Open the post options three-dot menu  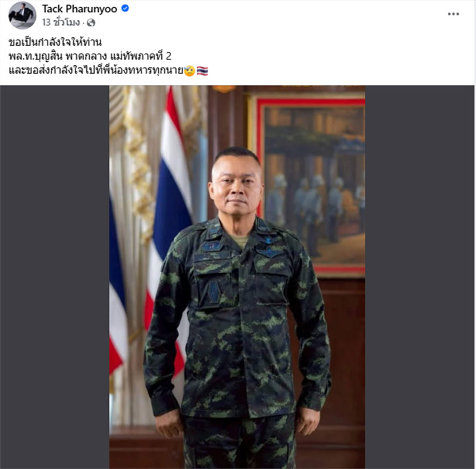453,14
